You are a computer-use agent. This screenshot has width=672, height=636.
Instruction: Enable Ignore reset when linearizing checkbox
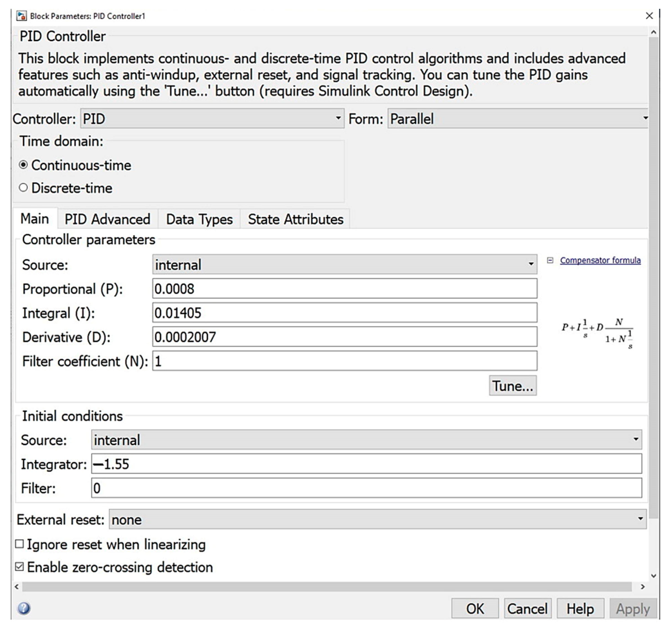pyautogui.click(x=20, y=544)
